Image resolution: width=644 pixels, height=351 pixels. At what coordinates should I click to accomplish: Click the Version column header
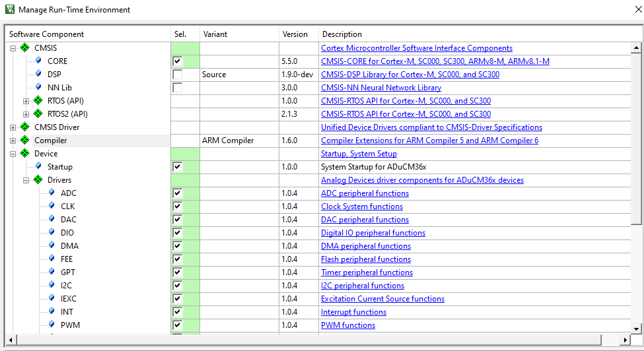299,34
